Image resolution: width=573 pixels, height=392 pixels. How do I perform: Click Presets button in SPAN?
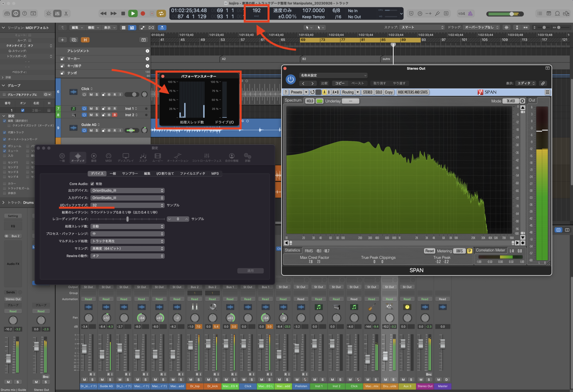coord(296,92)
